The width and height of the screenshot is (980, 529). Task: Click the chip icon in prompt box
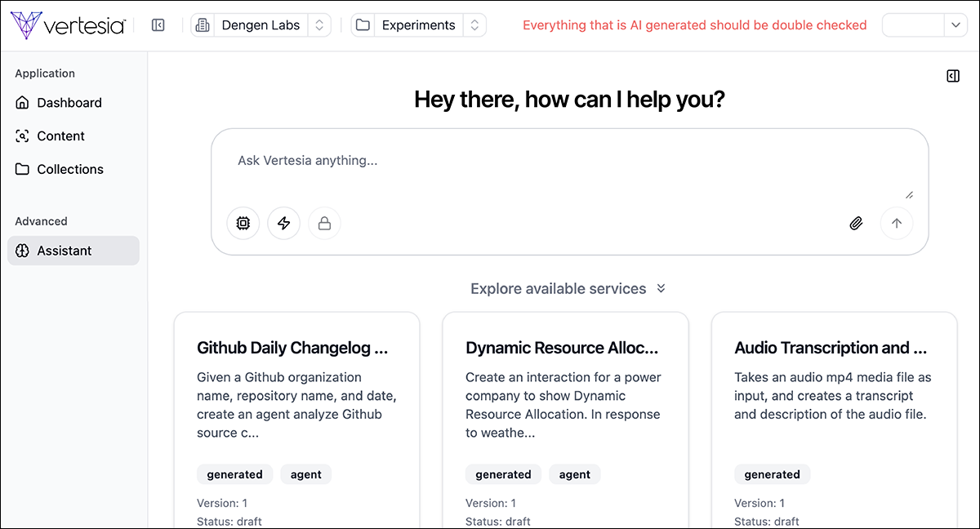click(243, 223)
